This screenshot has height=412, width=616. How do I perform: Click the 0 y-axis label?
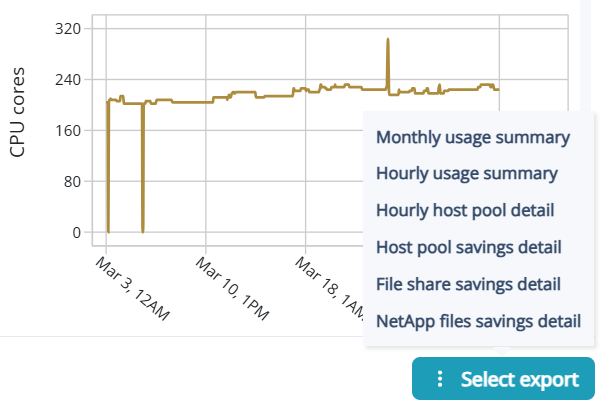click(76, 233)
